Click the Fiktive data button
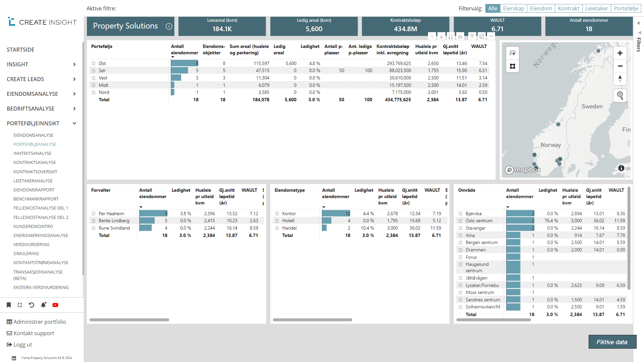This screenshot has height=362, width=644. tap(612, 342)
